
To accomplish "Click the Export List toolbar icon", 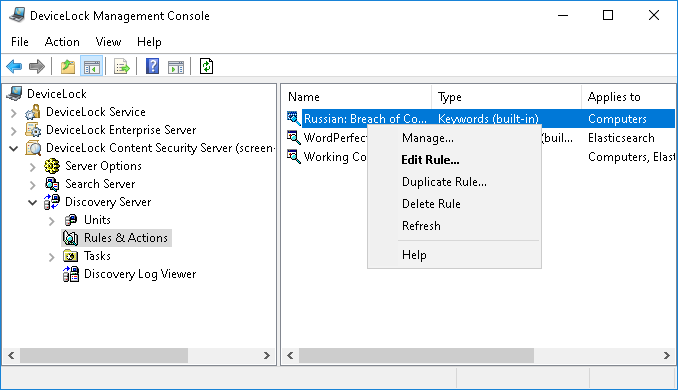I will [122, 67].
